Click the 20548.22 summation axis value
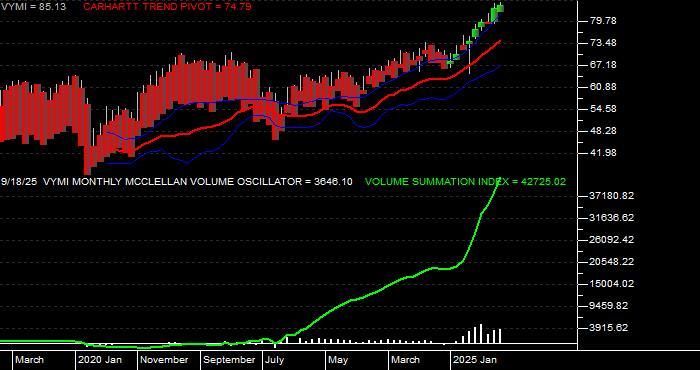This screenshot has height=370, width=700. click(x=612, y=262)
